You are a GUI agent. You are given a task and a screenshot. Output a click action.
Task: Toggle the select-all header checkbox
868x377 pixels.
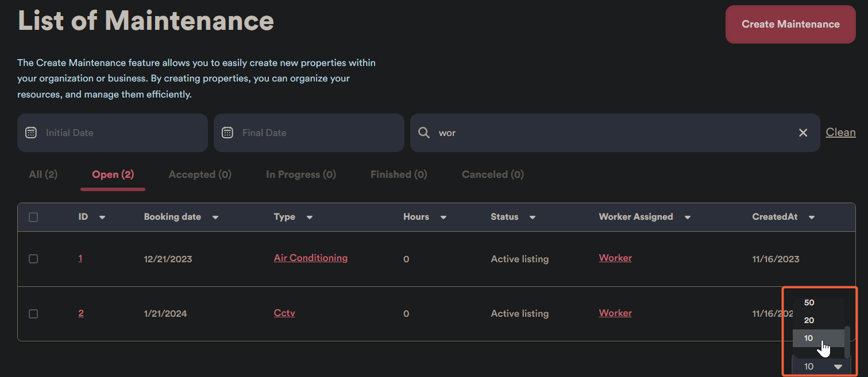pos(33,217)
